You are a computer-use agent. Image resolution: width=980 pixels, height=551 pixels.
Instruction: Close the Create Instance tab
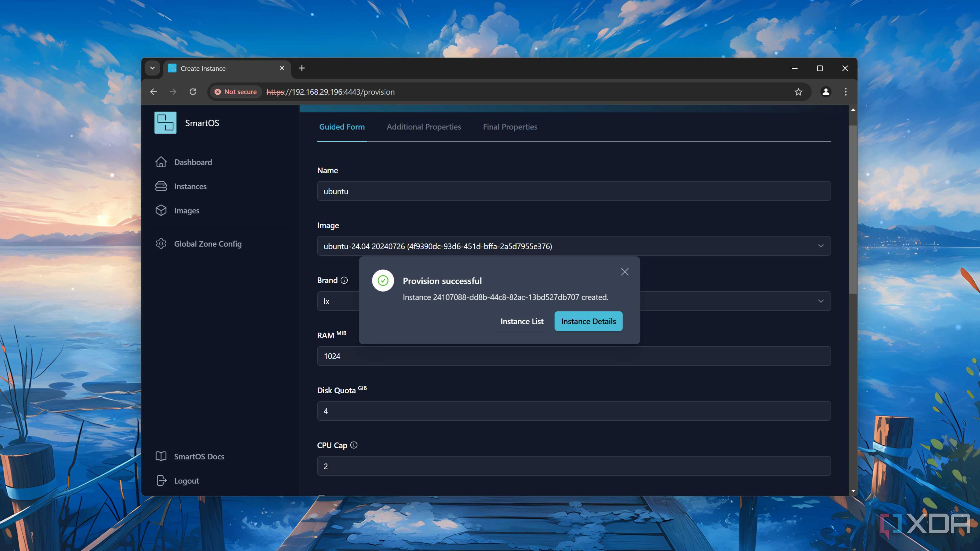[x=282, y=68]
